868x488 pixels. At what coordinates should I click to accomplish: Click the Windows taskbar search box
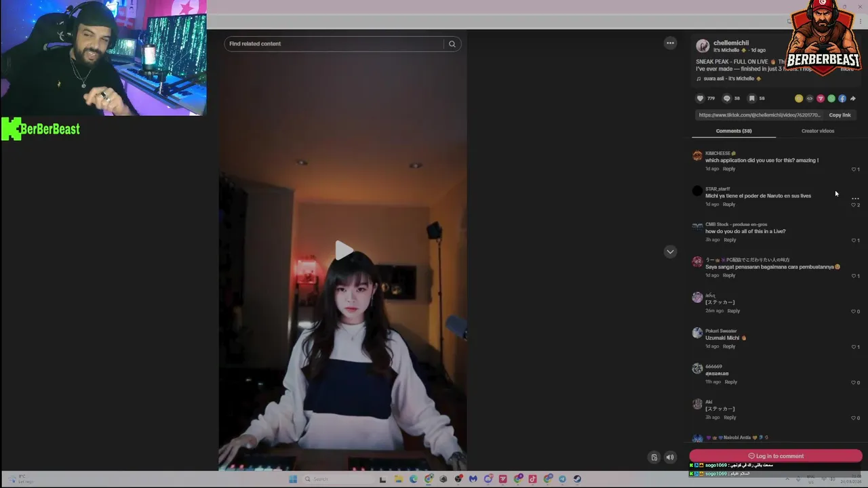pos(339,479)
